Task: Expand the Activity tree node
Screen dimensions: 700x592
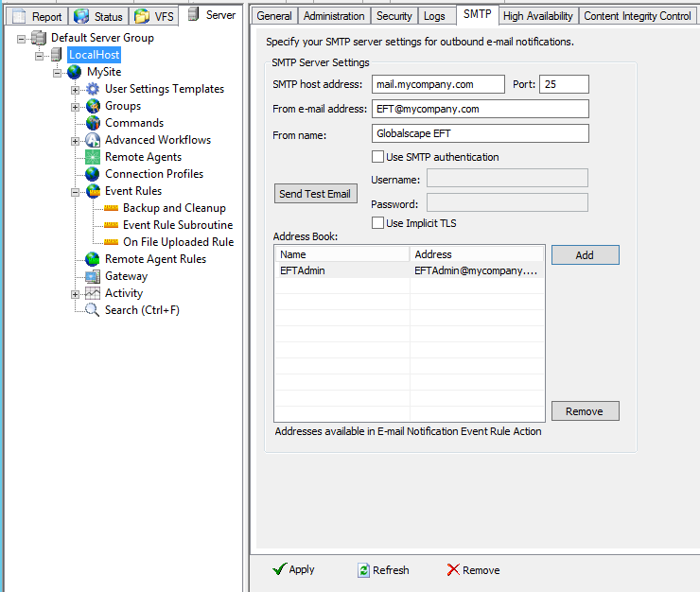Action: (75, 295)
